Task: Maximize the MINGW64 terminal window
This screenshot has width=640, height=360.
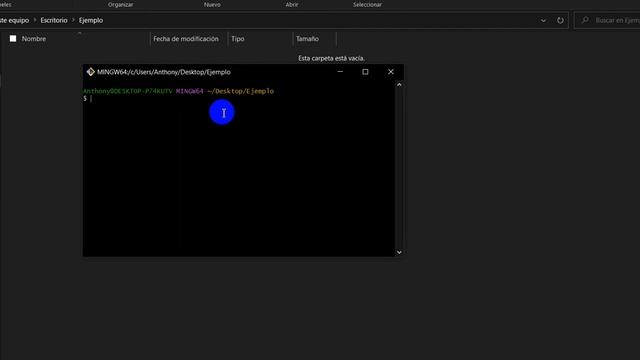Action: pos(365,72)
